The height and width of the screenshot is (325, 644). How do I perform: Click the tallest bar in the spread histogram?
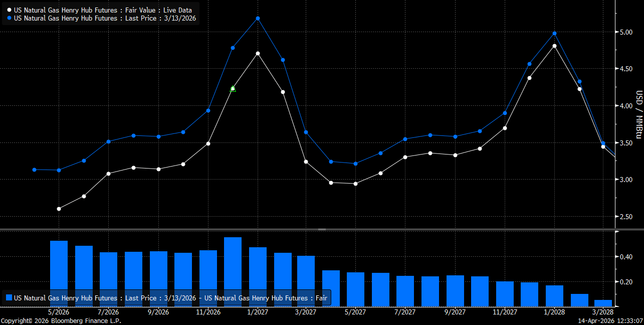(x=233, y=271)
